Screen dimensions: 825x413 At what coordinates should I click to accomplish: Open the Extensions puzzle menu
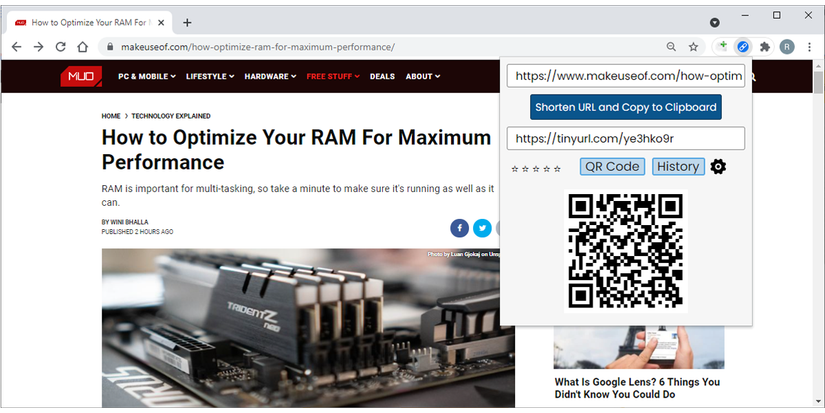coord(765,47)
